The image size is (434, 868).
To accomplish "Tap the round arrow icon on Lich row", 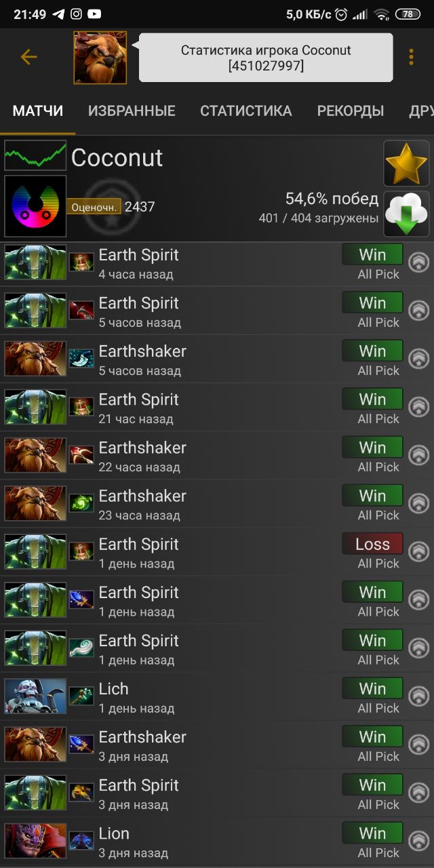I will [419, 696].
